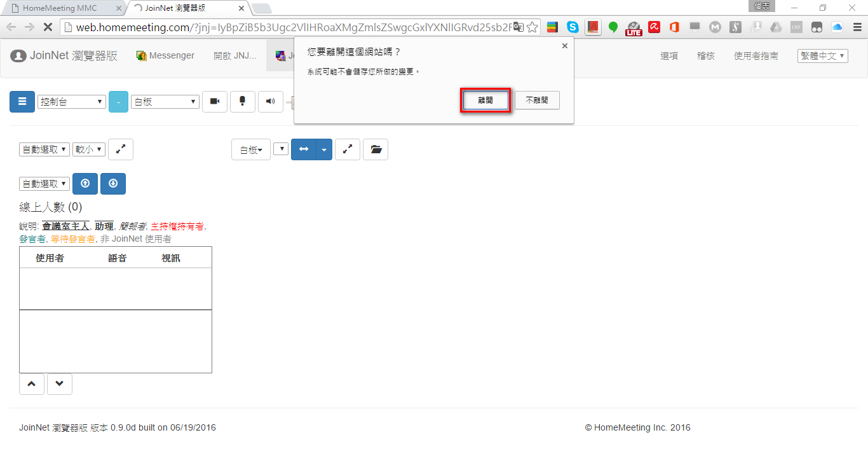Open the 繁體中文 language dropdown
868x463 pixels.
pos(823,56)
